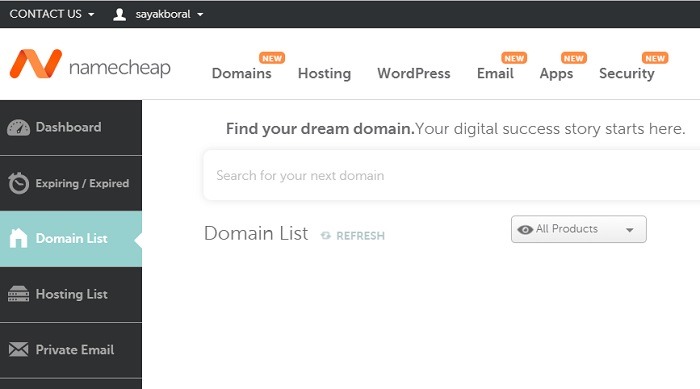Viewport: 700px width, 389px height.
Task: Open the All Products filter dropdown
Action: tap(579, 229)
